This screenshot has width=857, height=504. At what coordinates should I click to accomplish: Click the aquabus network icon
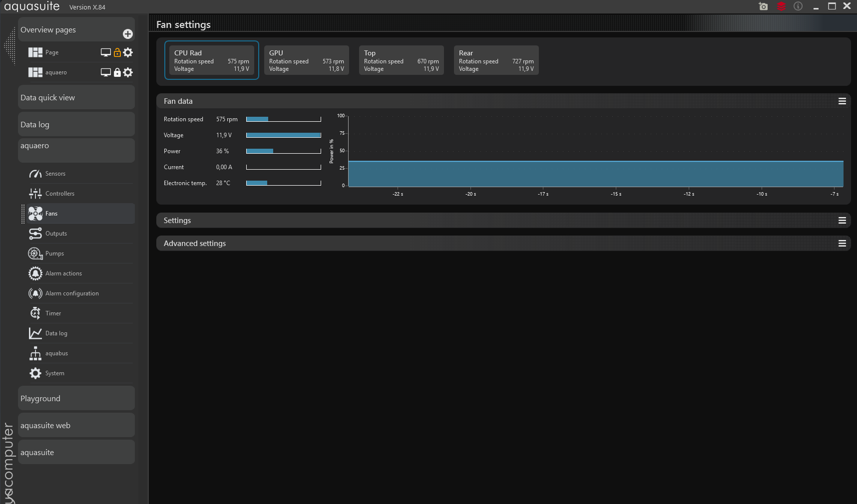click(x=35, y=353)
